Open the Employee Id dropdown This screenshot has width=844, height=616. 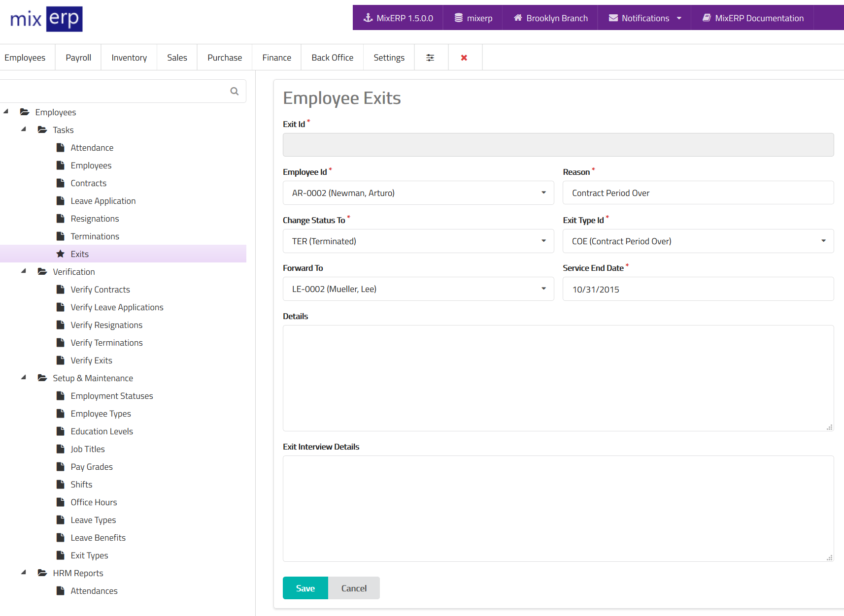point(418,193)
